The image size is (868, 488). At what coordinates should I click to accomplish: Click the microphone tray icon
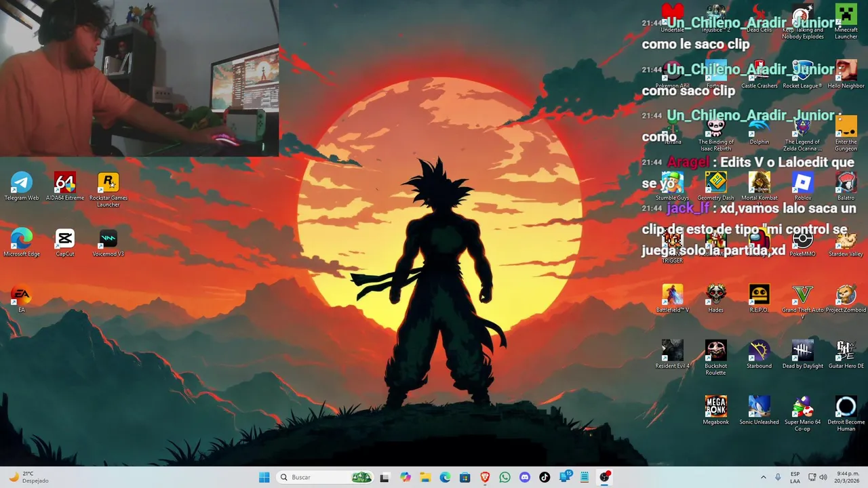tap(778, 477)
